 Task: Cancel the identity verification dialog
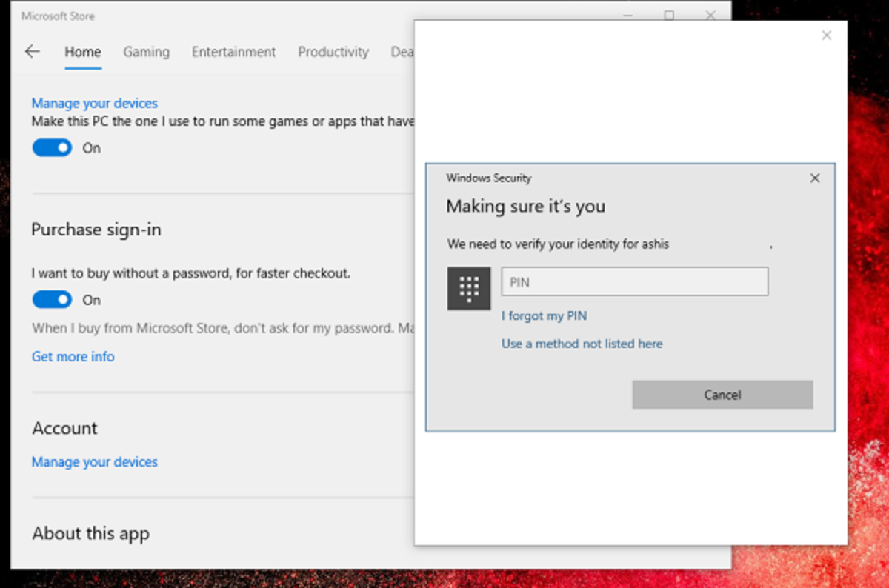click(x=722, y=395)
